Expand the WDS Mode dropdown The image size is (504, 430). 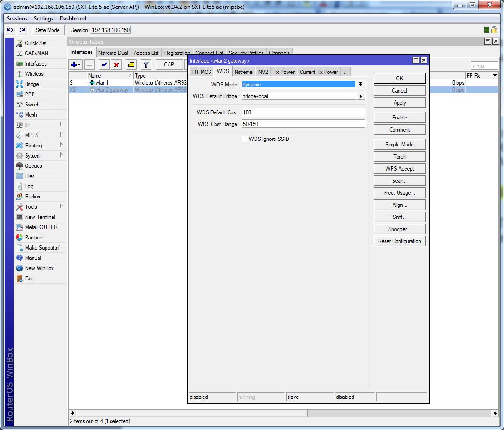click(x=360, y=85)
